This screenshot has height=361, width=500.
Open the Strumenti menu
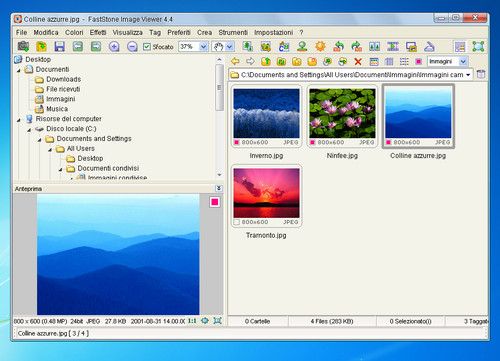click(x=233, y=32)
